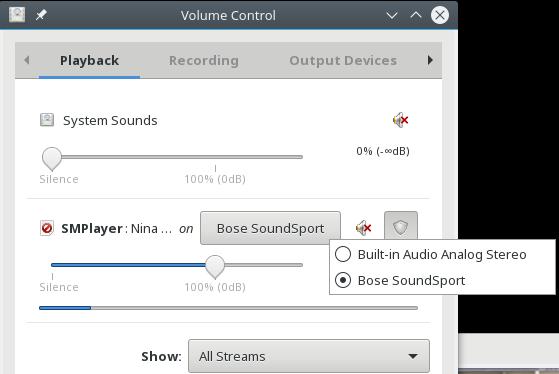The width and height of the screenshot is (559, 374).
Task: Show earlier tabs using the left arrow
Action: [27, 60]
